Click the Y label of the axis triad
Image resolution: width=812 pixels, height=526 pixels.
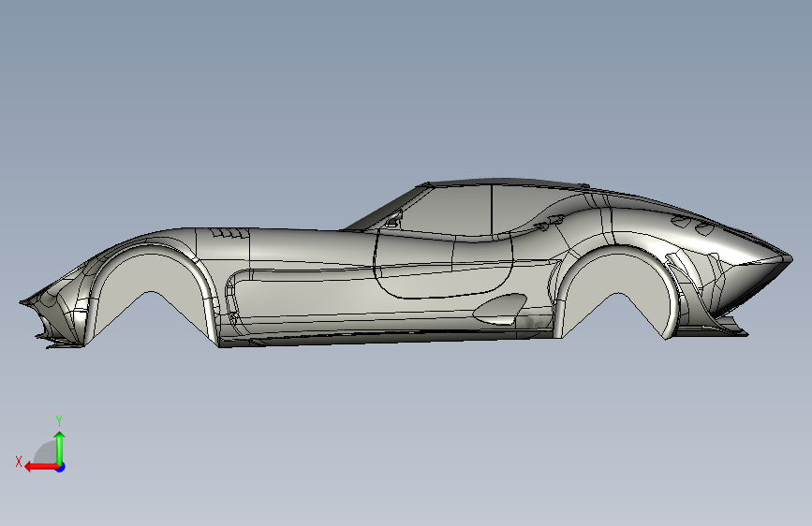point(59,421)
